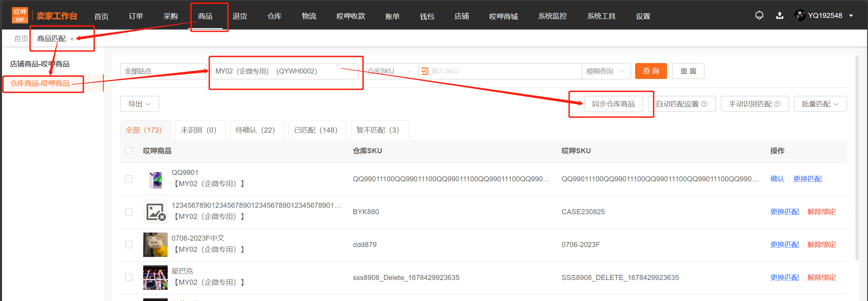868x301 pixels.
Task: Open the 系统监控 top menu
Action: [552, 16]
